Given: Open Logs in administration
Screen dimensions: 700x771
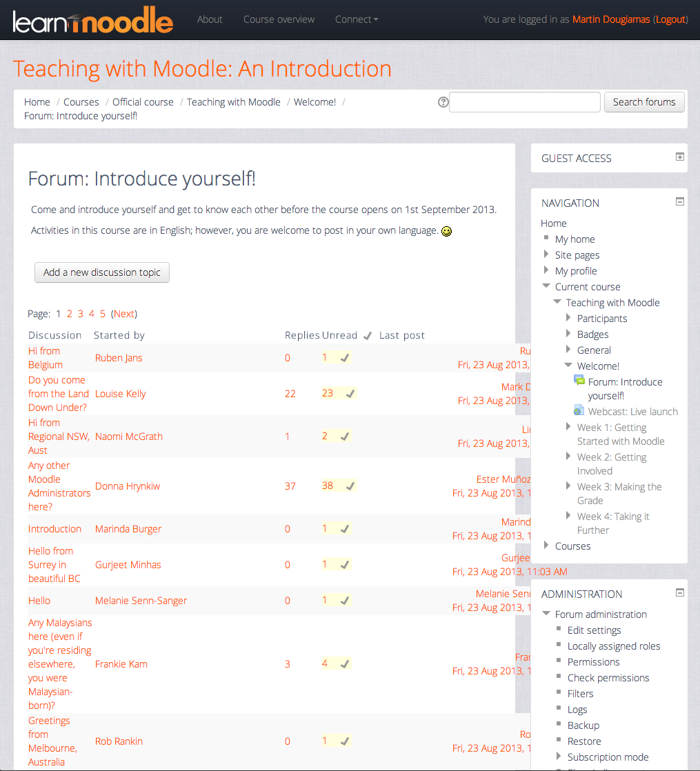Looking at the screenshot, I should [577, 710].
